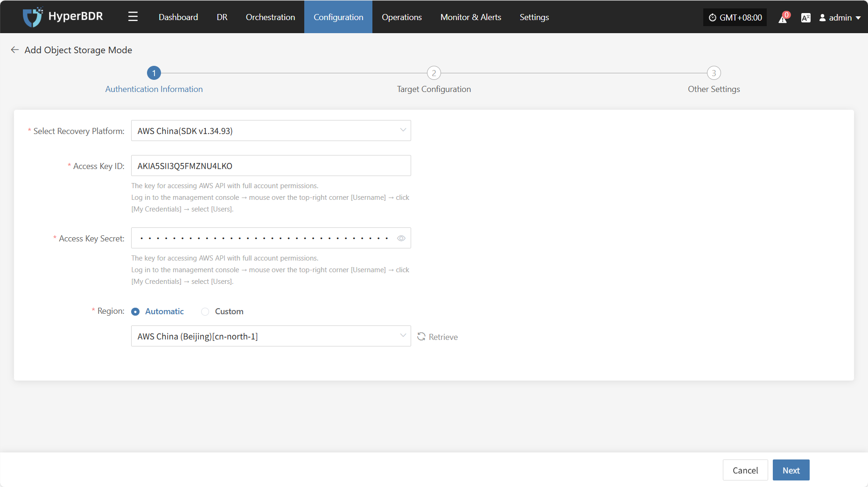Click step 2 Target Configuration circle
This screenshot has height=487, width=868.
click(x=434, y=73)
